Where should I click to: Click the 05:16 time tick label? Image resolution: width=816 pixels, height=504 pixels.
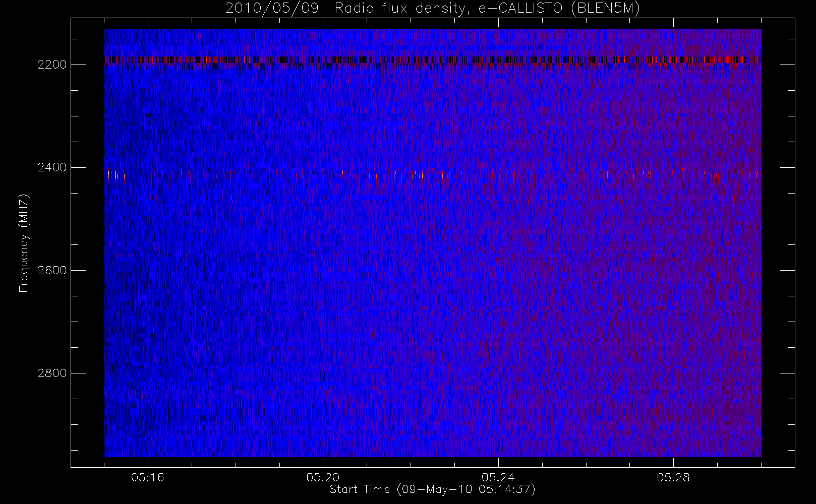point(148,477)
